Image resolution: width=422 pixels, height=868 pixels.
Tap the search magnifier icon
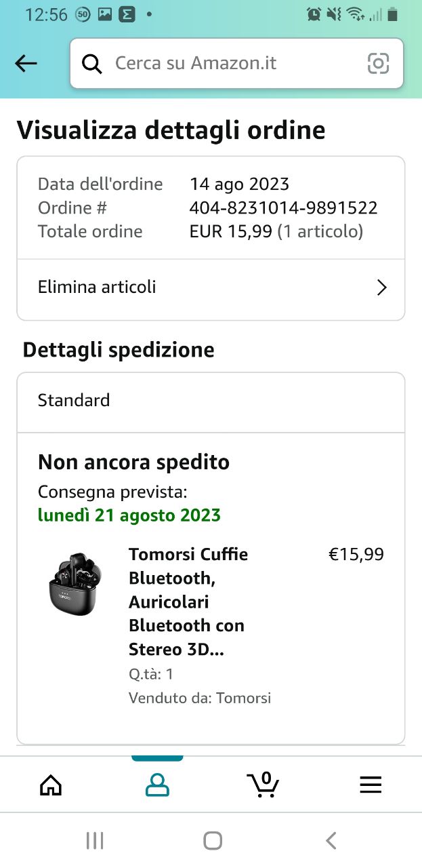(x=91, y=64)
